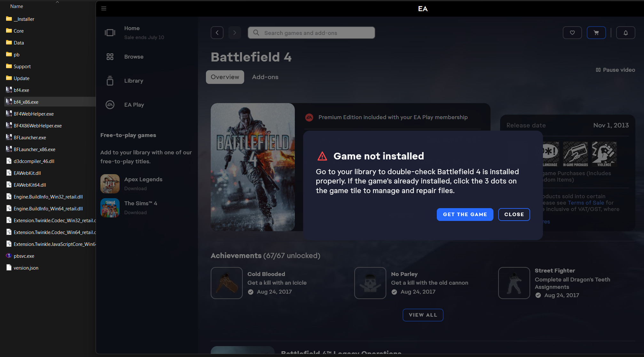
Task: Select Engine.BuildInfo_Win64_retail.dll file
Action: (48, 209)
